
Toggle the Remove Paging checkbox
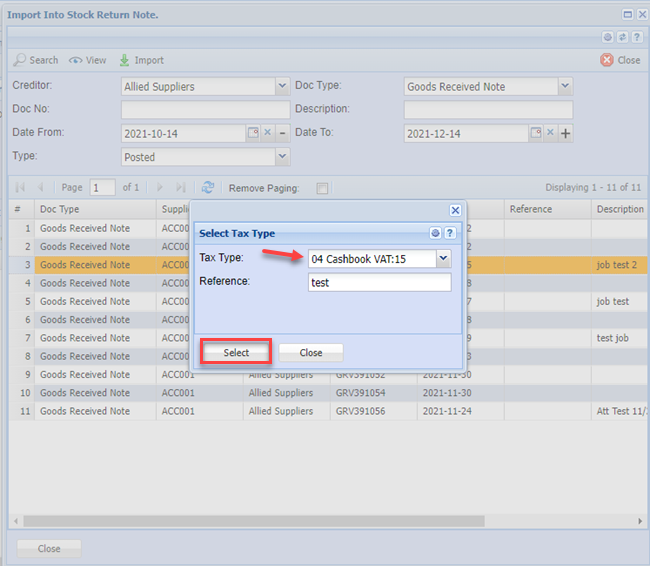click(322, 188)
